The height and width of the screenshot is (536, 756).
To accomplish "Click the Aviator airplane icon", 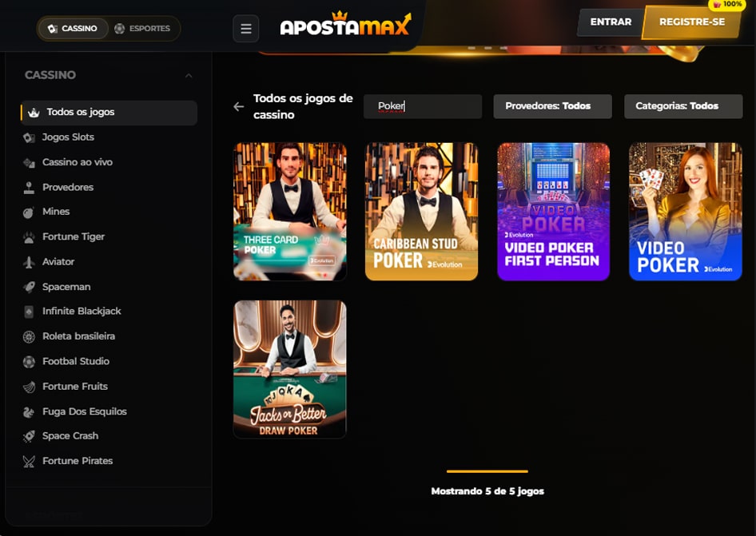I will [x=29, y=262].
